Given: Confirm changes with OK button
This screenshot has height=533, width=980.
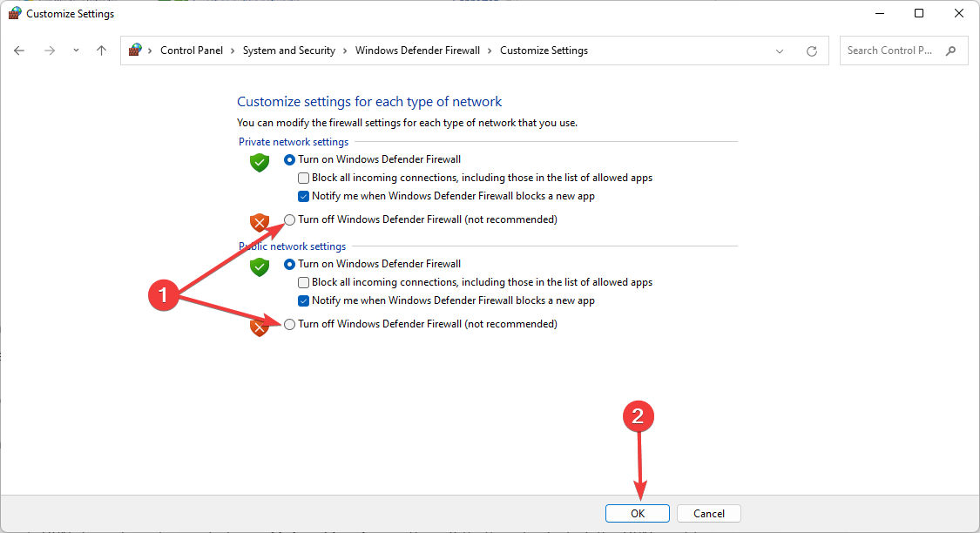Looking at the screenshot, I should [638, 514].
